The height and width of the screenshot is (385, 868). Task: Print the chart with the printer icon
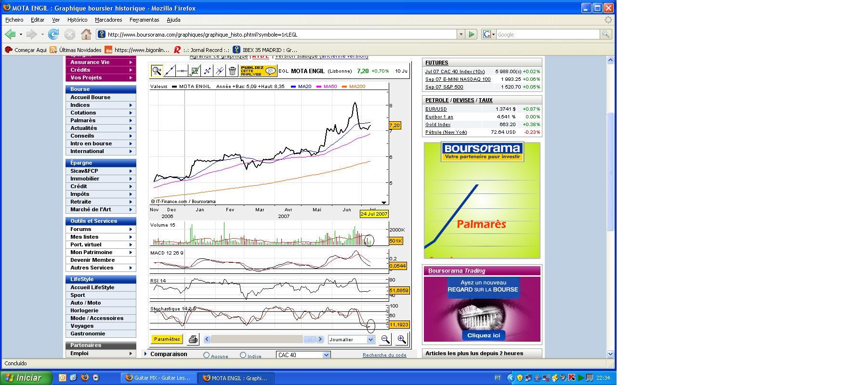(x=193, y=339)
